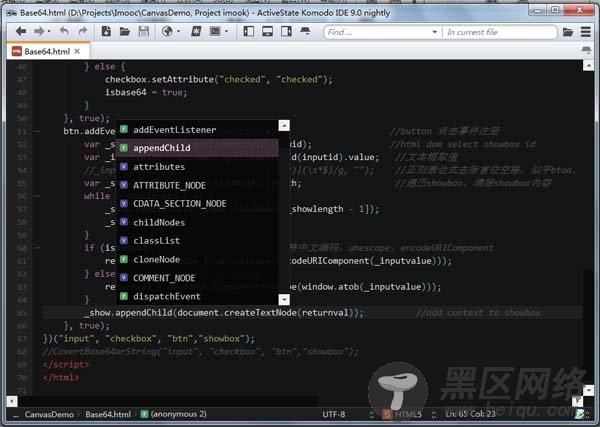600x427 pixels.
Task: Open the hamburger main menu
Action: coord(585,32)
